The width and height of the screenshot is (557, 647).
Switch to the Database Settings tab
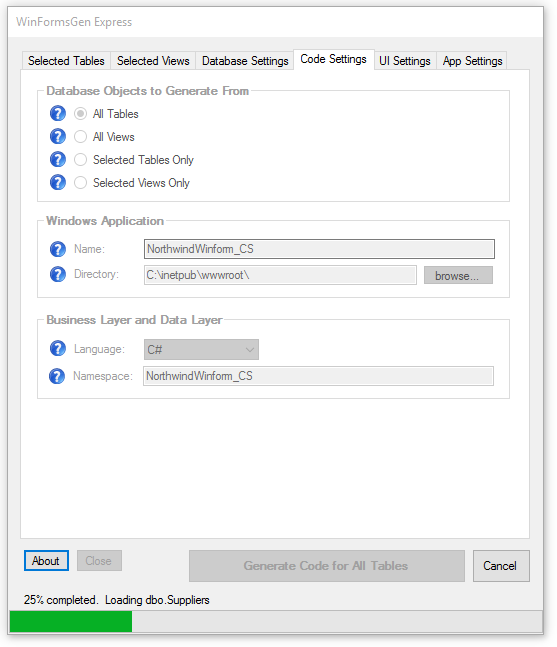click(245, 61)
